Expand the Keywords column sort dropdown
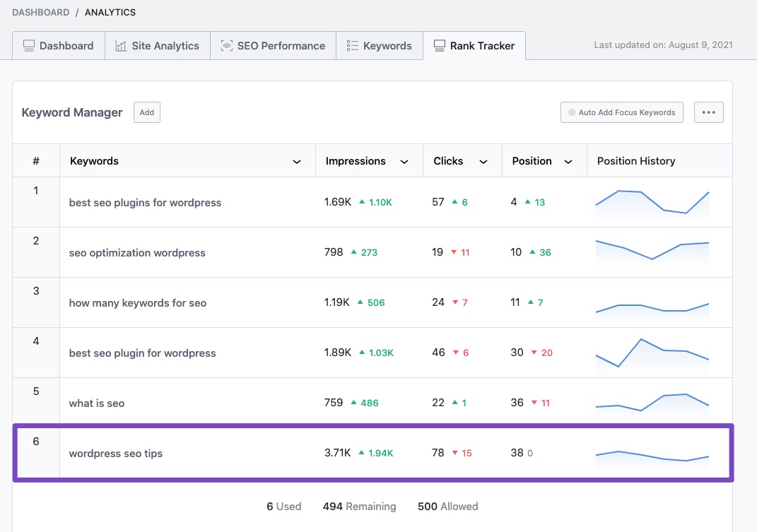Viewport: 757px width, 532px height. 297,162
